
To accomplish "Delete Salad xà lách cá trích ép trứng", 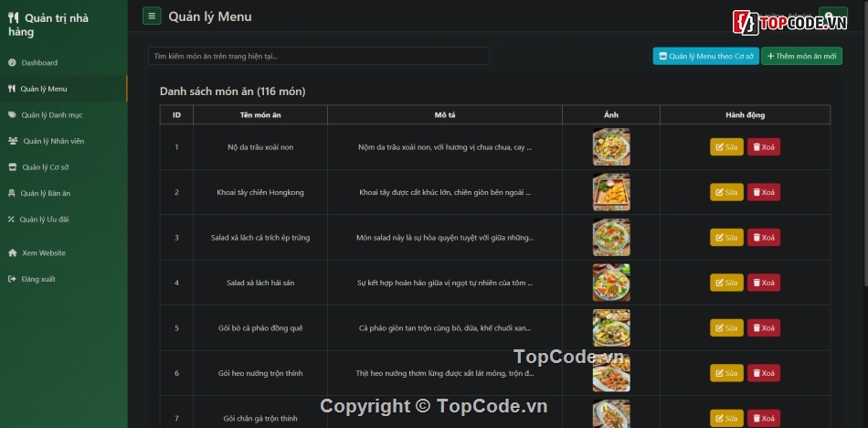I will click(x=763, y=237).
